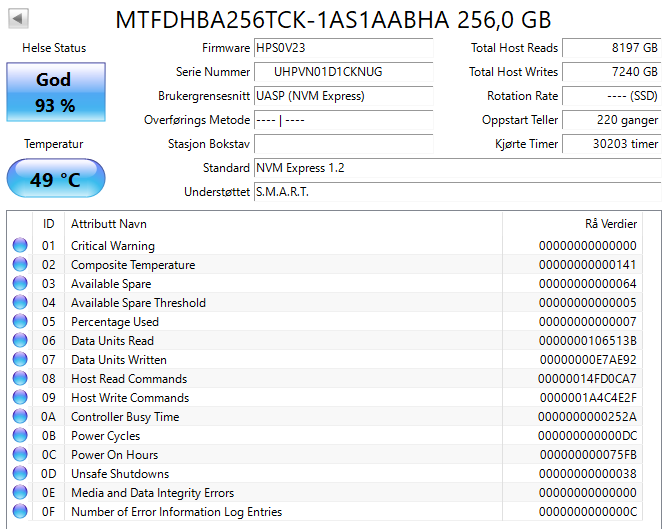This screenshot has width=668, height=529.
Task: Click the ID column header
Action: (x=48, y=224)
